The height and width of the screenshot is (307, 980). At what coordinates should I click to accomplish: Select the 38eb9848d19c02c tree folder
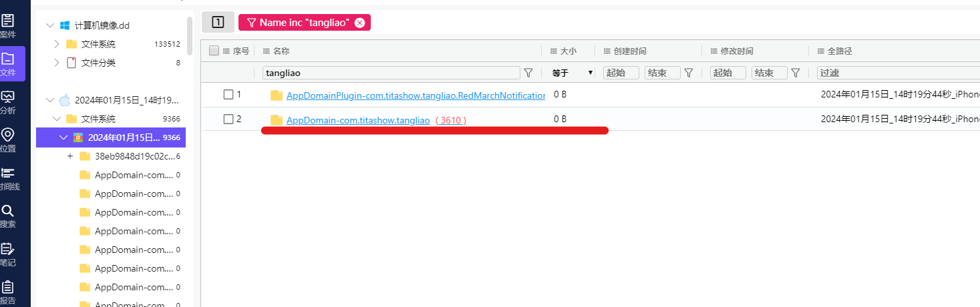[x=134, y=156]
